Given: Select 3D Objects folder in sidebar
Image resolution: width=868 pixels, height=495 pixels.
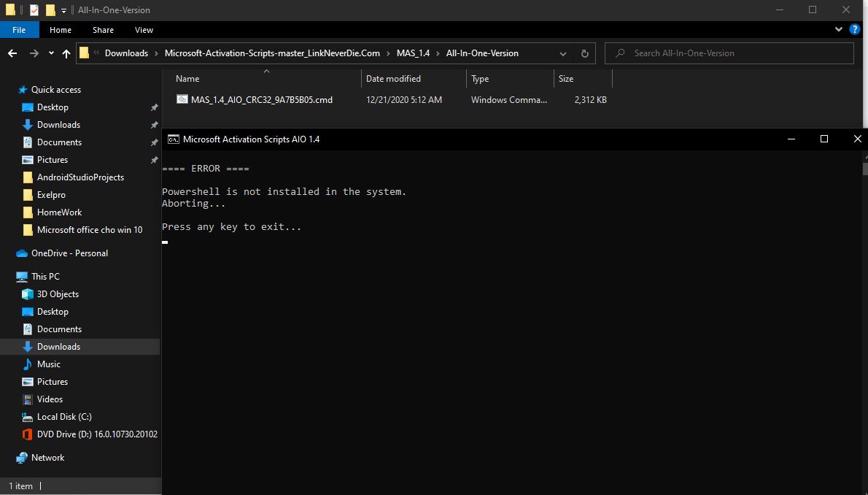Looking at the screenshot, I should tap(58, 294).
